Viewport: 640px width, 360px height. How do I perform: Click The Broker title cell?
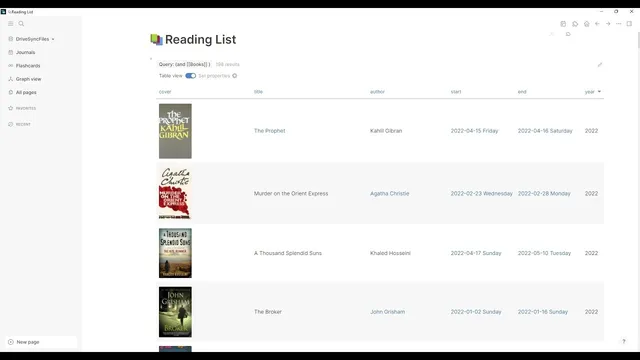pyautogui.click(x=268, y=312)
